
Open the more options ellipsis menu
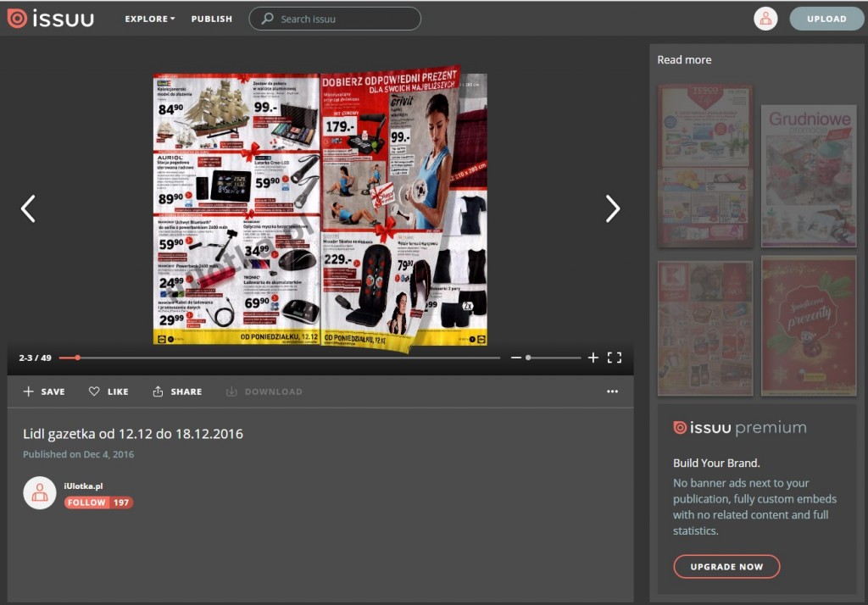pyautogui.click(x=612, y=391)
